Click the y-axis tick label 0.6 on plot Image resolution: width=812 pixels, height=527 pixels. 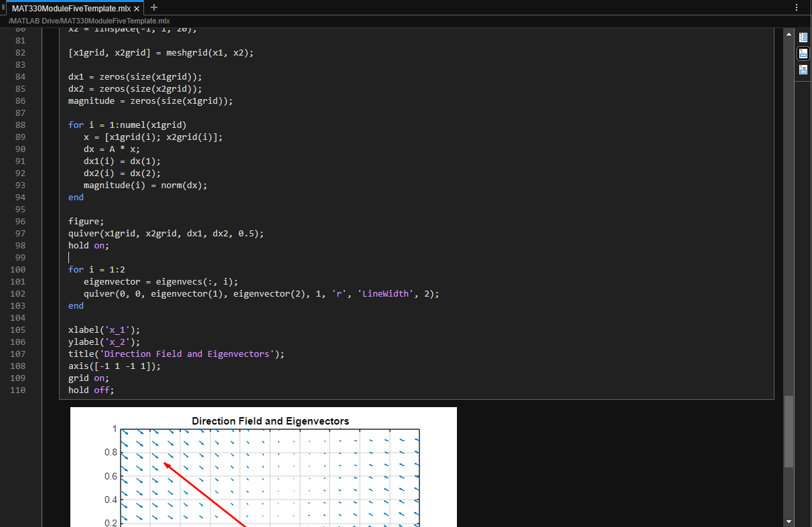110,476
